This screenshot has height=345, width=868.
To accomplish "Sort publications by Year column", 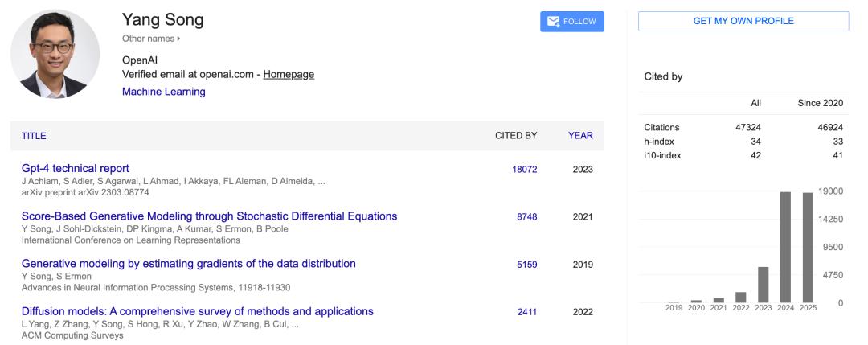I will pyautogui.click(x=580, y=136).
